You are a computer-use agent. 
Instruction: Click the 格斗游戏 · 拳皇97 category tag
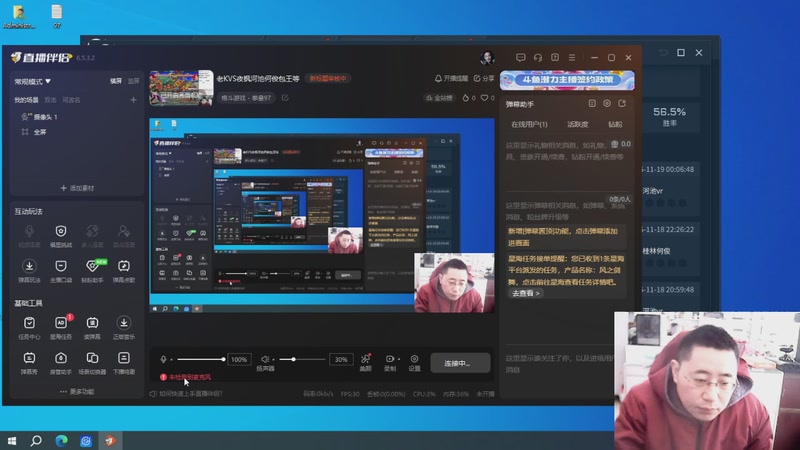pyautogui.click(x=246, y=97)
